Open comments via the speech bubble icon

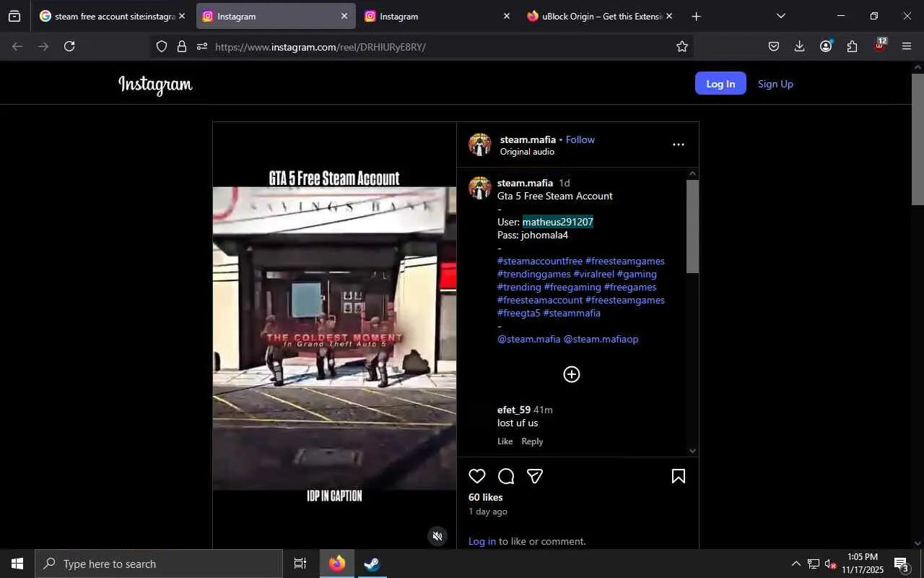[x=506, y=476]
